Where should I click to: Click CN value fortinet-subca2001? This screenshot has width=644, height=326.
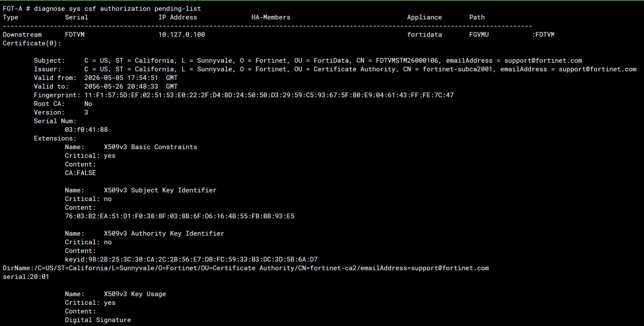pyautogui.click(x=458, y=69)
